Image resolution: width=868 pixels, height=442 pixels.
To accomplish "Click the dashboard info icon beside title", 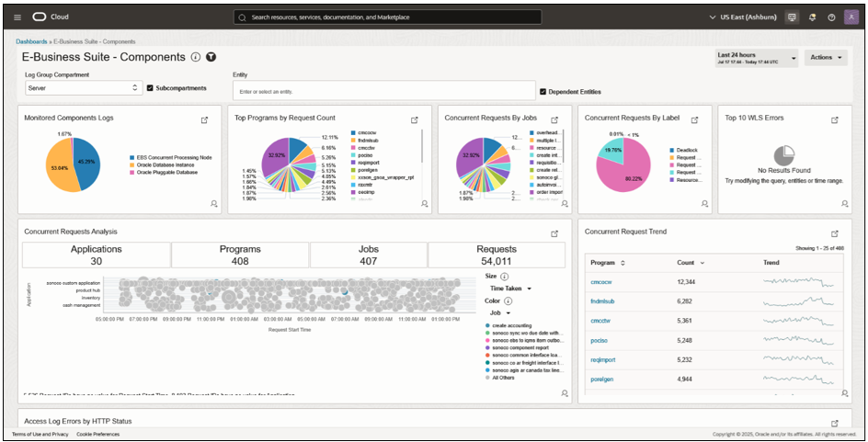I will tap(196, 57).
